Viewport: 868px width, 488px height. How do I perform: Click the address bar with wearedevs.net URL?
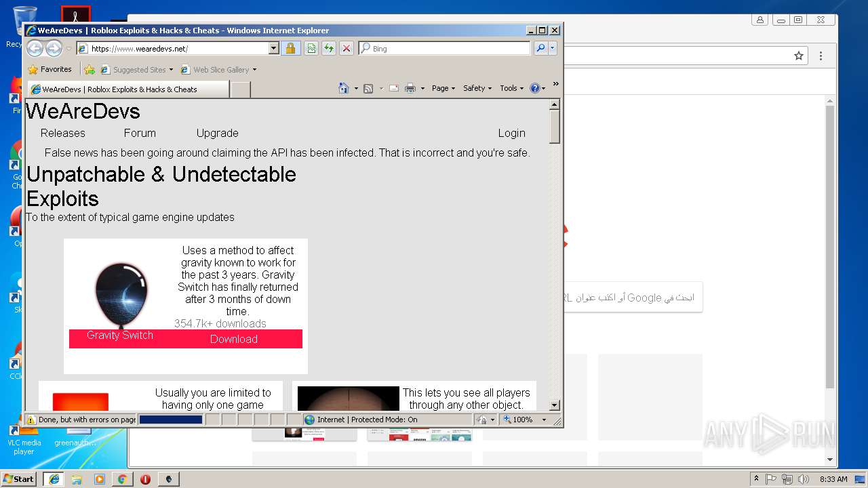coord(172,49)
